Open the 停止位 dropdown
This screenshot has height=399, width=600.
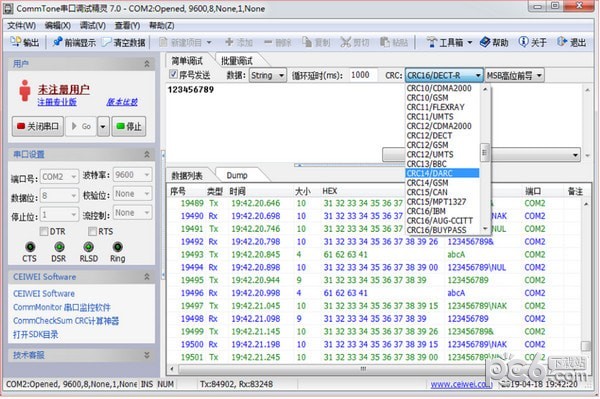tap(59, 215)
